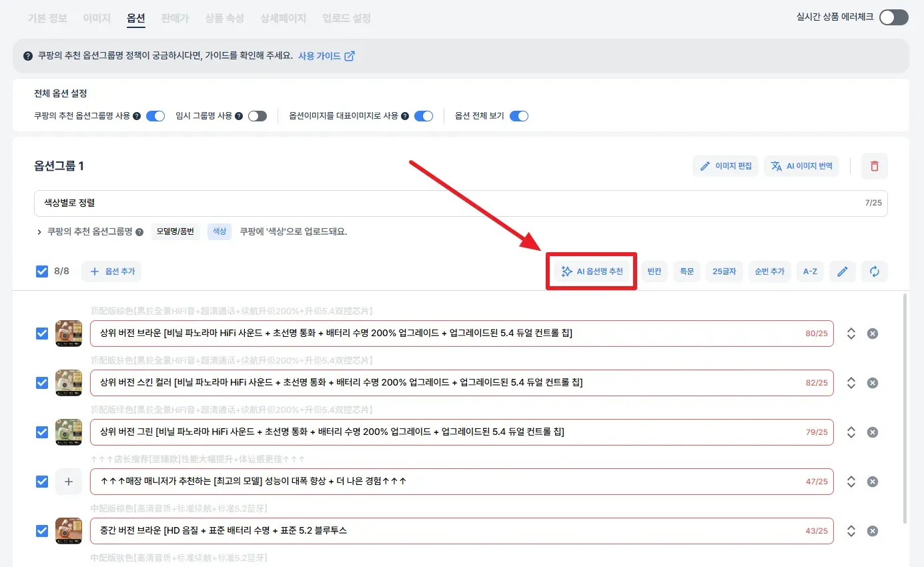Toggle 옵션 전체 보기 switch
The width and height of the screenshot is (924, 567).
(519, 116)
